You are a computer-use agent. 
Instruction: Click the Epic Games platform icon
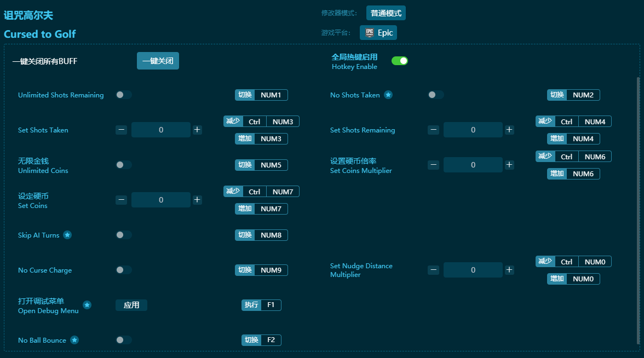click(x=370, y=32)
